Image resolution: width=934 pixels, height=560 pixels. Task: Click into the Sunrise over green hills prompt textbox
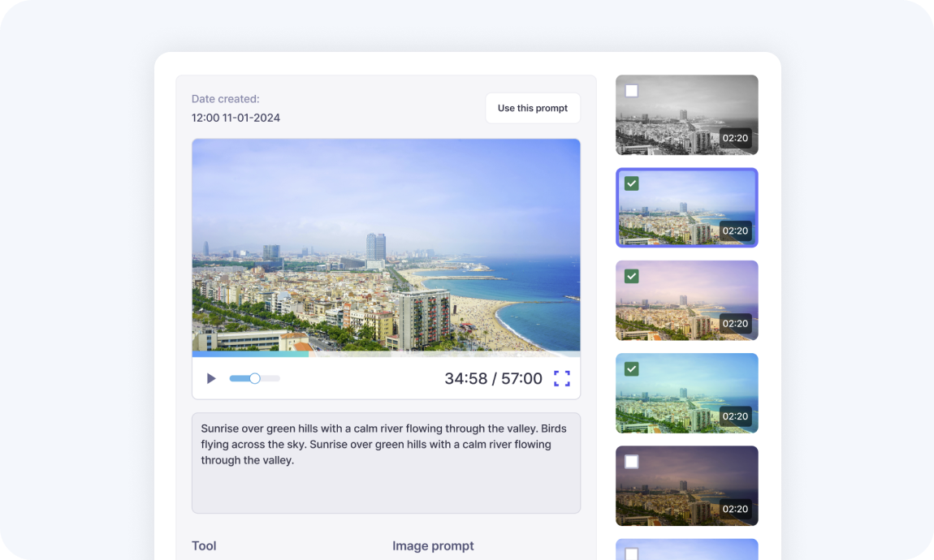tap(386, 463)
